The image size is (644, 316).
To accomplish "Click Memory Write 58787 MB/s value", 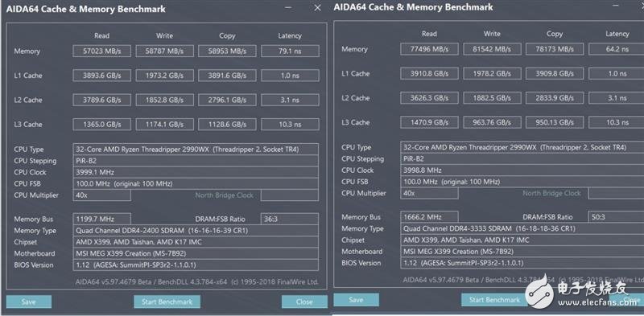I will click(x=164, y=51).
